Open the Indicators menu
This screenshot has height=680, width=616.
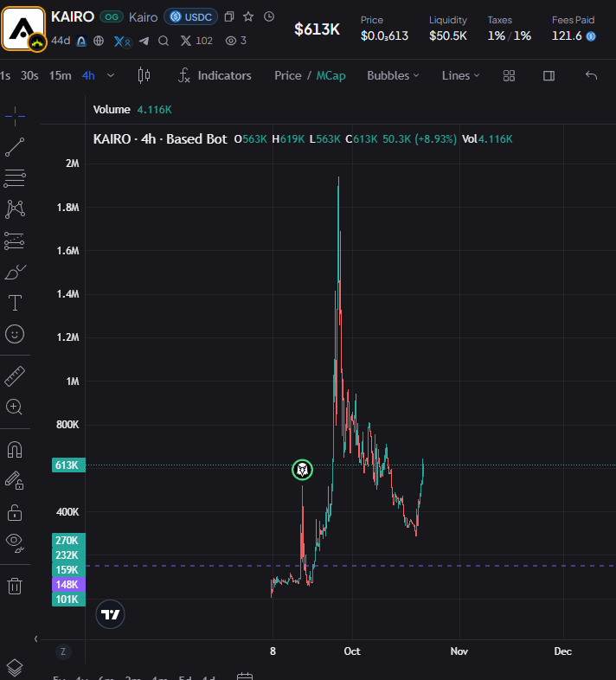[215, 75]
